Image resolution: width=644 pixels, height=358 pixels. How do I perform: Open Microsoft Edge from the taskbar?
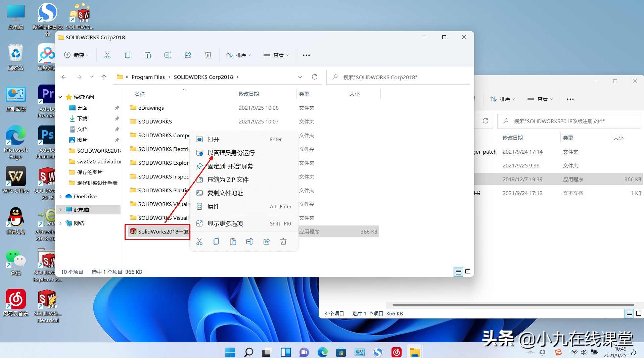tap(323, 352)
